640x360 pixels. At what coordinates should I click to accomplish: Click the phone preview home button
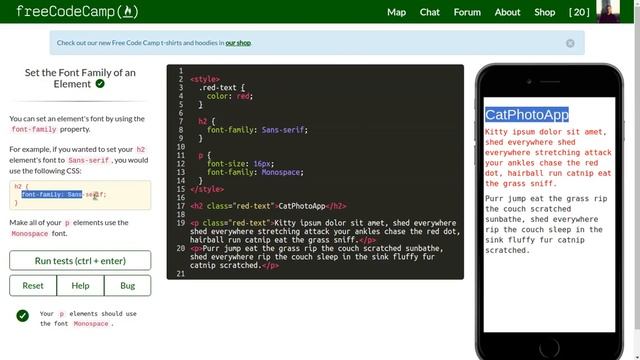tap(549, 348)
